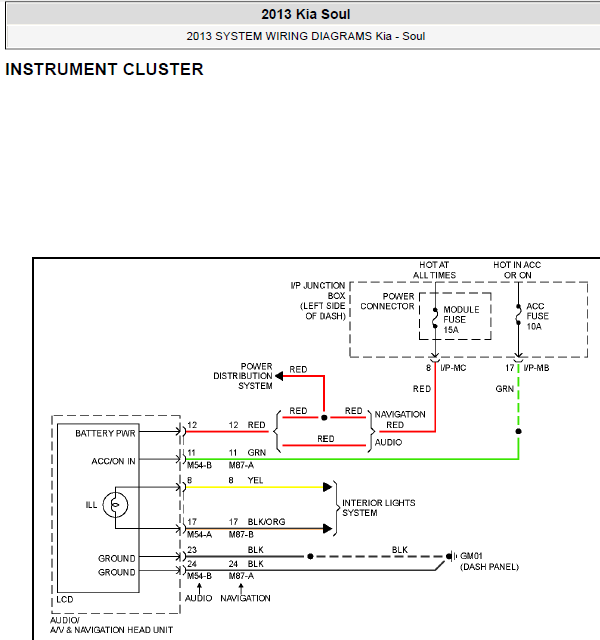Click the "I/P-MC" connector label

[x=453, y=368]
